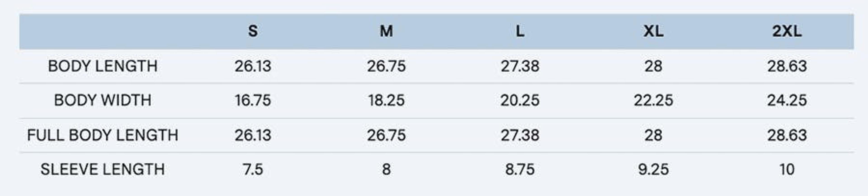Click sleeve length value 10 for 2XL
This screenshot has width=868, height=196.
coord(787,169)
